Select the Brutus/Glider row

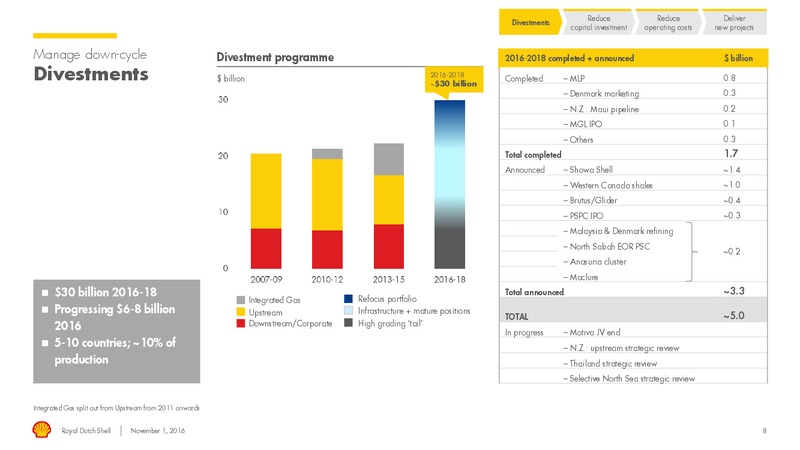point(633,200)
